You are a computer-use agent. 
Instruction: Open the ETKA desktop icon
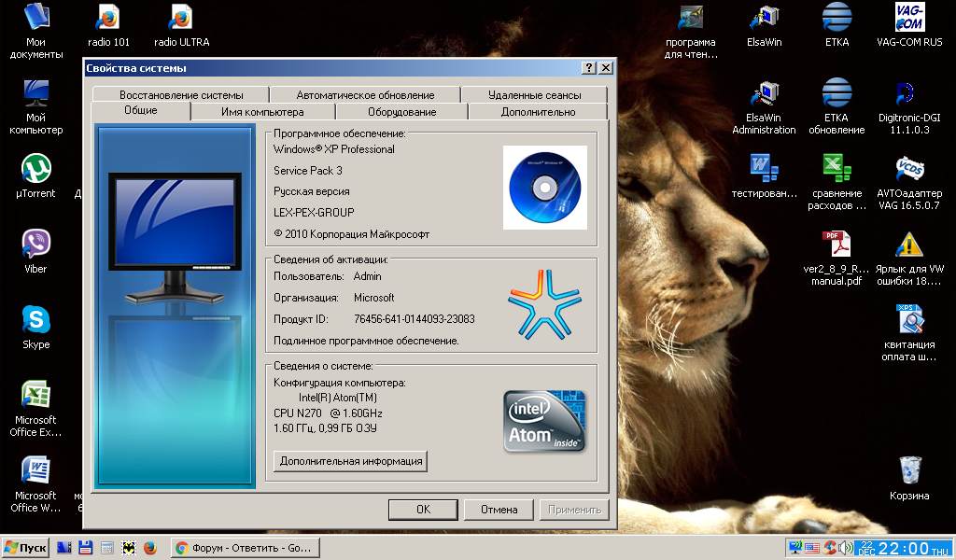click(x=836, y=19)
